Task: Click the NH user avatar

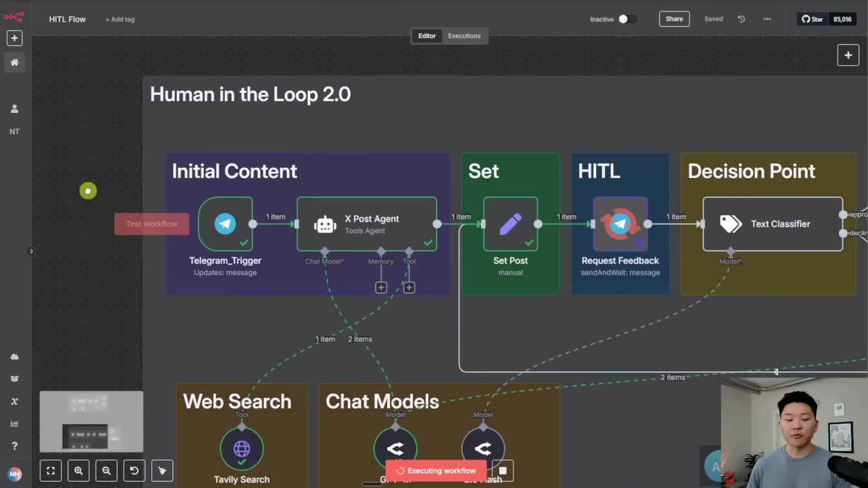Action: pyautogui.click(x=14, y=474)
